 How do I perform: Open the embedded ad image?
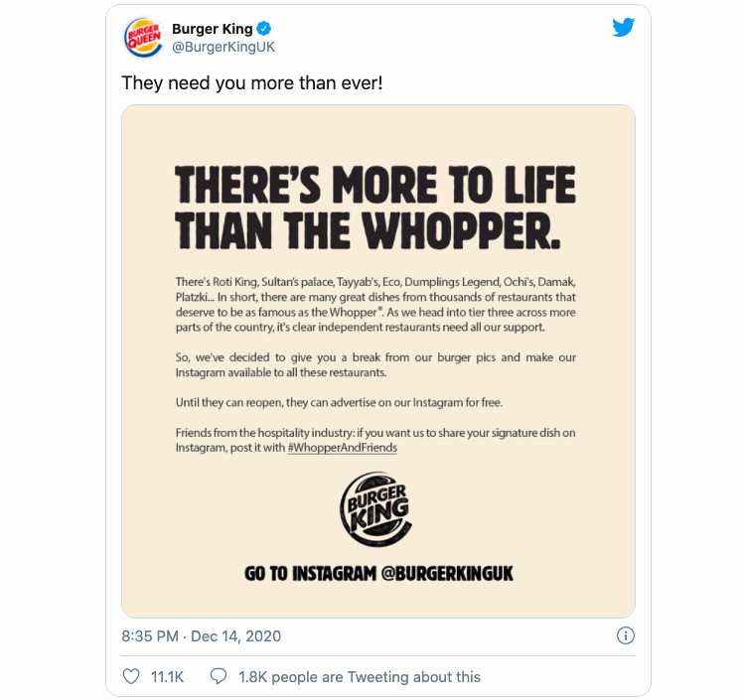[378, 361]
